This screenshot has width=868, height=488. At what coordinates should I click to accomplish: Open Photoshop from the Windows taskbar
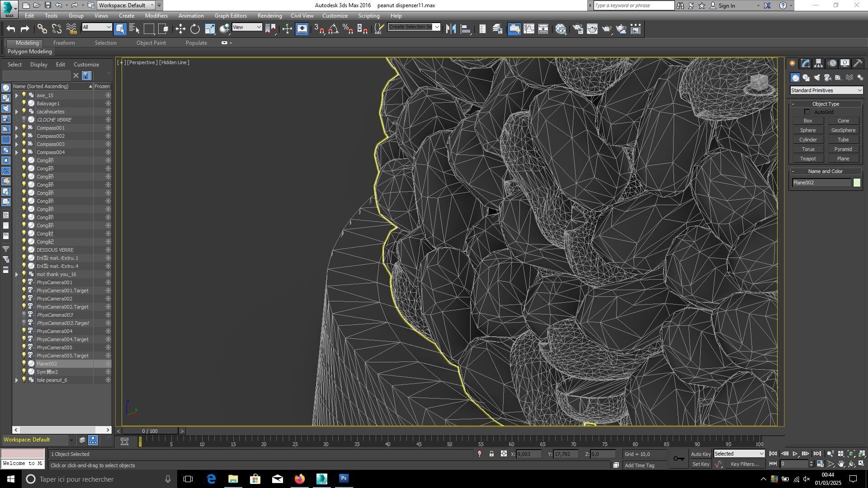tap(344, 479)
